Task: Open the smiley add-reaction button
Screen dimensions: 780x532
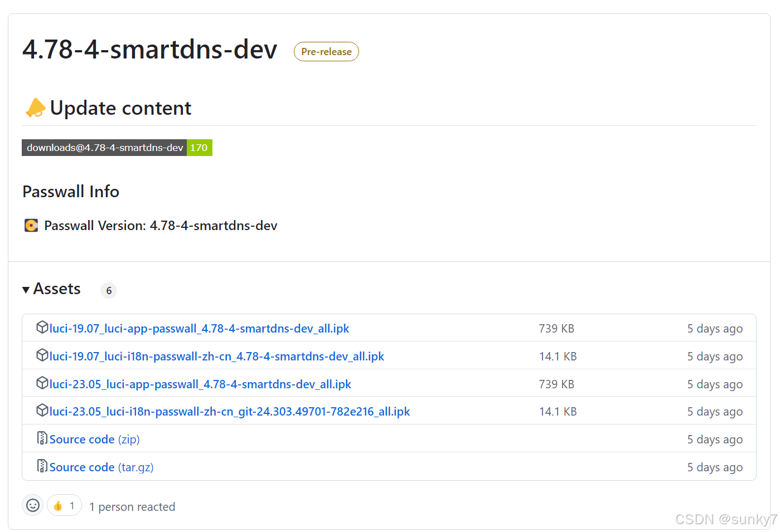Action: [x=33, y=505]
